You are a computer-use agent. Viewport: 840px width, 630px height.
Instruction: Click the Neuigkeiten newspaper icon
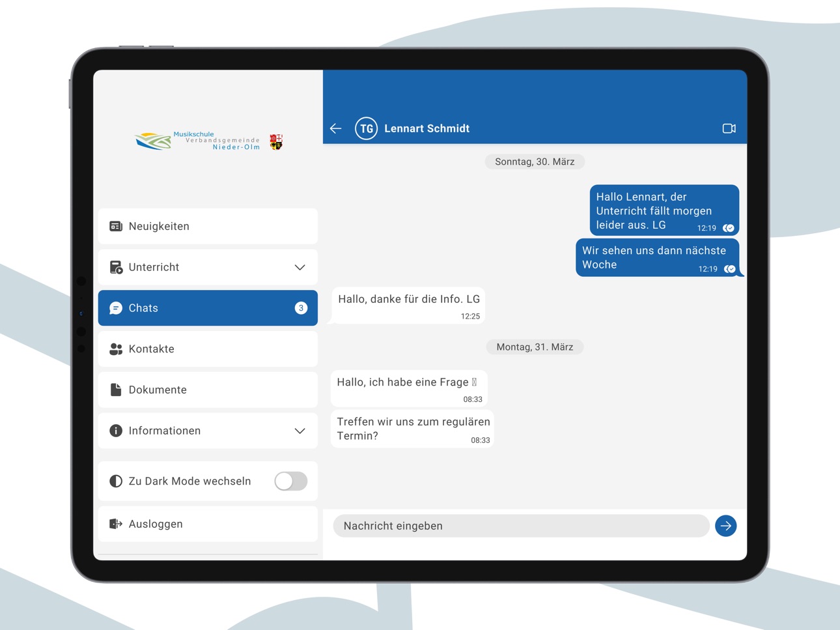click(x=116, y=226)
